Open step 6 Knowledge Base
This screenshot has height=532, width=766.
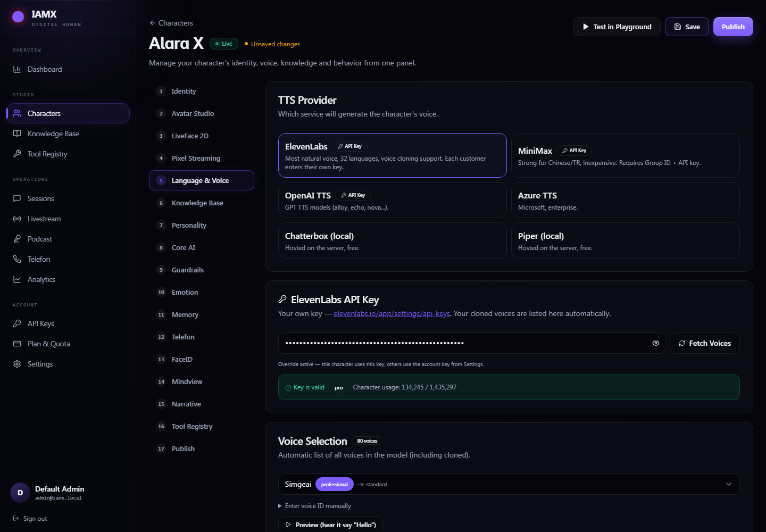[202, 203]
